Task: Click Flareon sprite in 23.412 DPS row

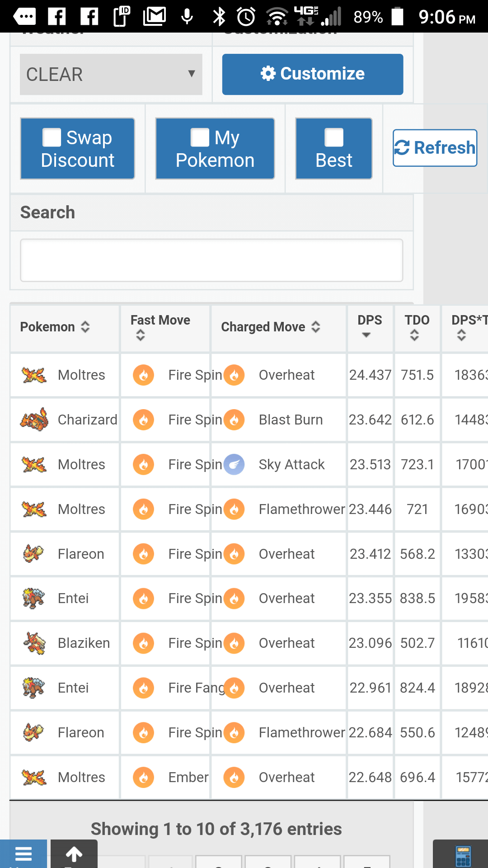Action: coord(34,554)
